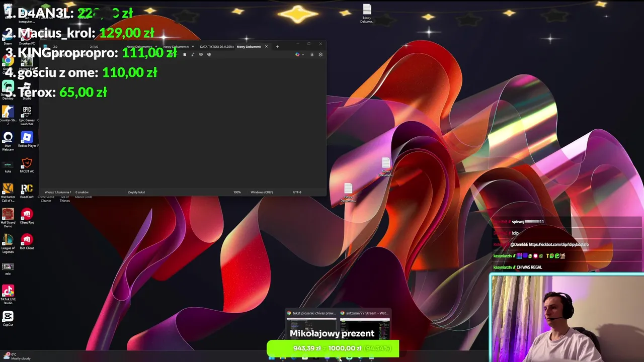Select FACEIT AC desktop icon
This screenshot has height=362, width=644.
(27, 165)
